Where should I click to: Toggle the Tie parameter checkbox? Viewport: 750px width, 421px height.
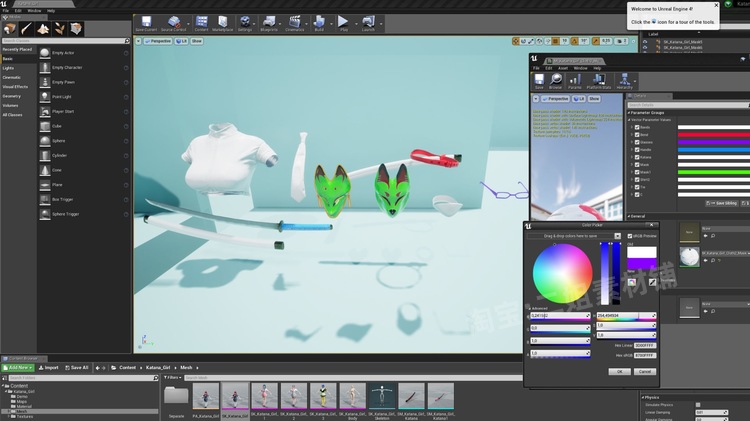637,187
